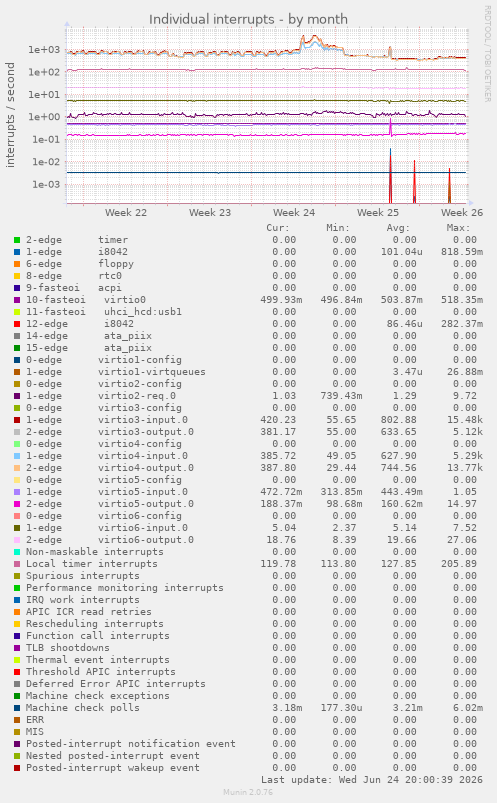Click the olive swatch for virtio6-input.0
This screenshot has width=497, height=803.
click(x=17, y=528)
